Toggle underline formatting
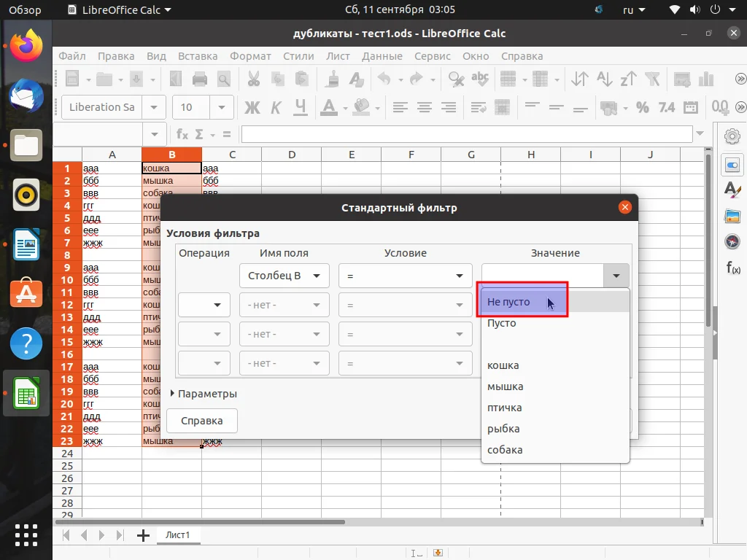Image resolution: width=747 pixels, height=560 pixels. (300, 107)
